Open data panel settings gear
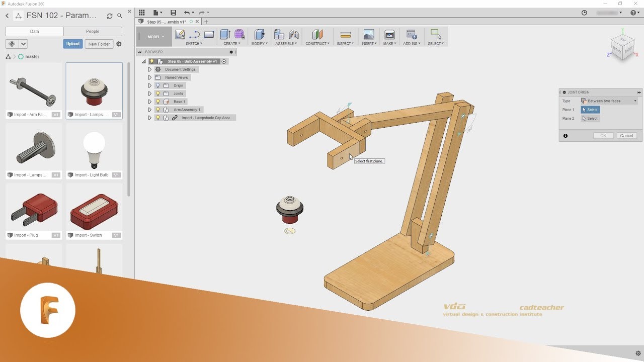This screenshot has width=644, height=362. pos(119,44)
